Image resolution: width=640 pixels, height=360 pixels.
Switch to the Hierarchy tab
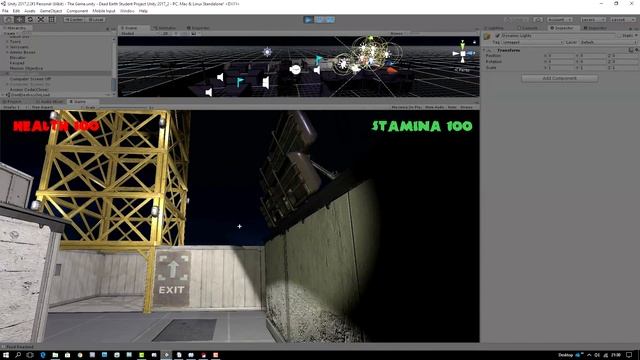[16, 28]
